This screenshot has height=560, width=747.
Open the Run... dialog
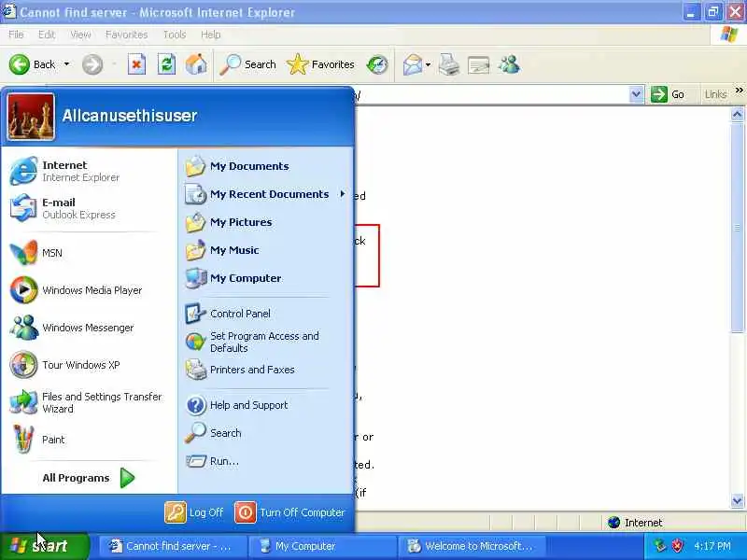pos(266,461)
